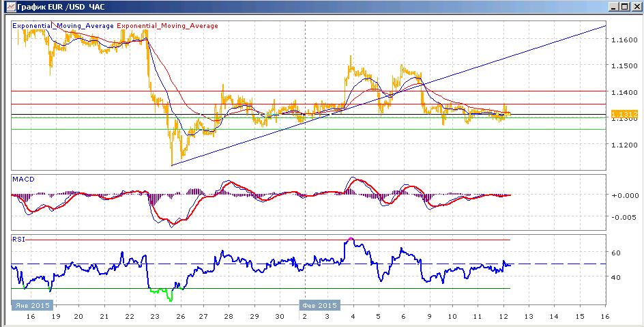The image size is (644, 327).
Task: Click the RSI 60 level label
Action: point(615,253)
